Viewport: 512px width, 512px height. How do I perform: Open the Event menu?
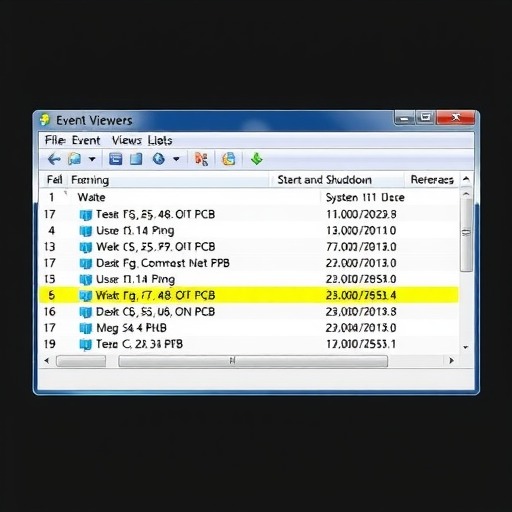pos(86,140)
